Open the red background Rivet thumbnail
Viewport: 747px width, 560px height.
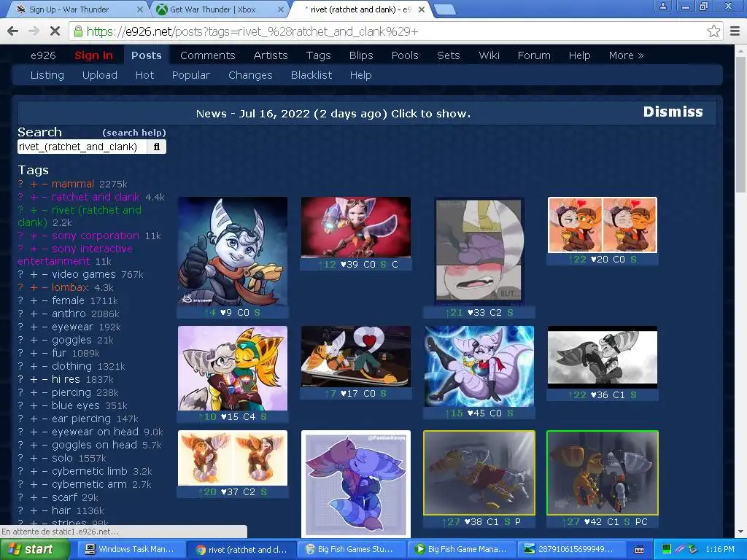(355, 227)
